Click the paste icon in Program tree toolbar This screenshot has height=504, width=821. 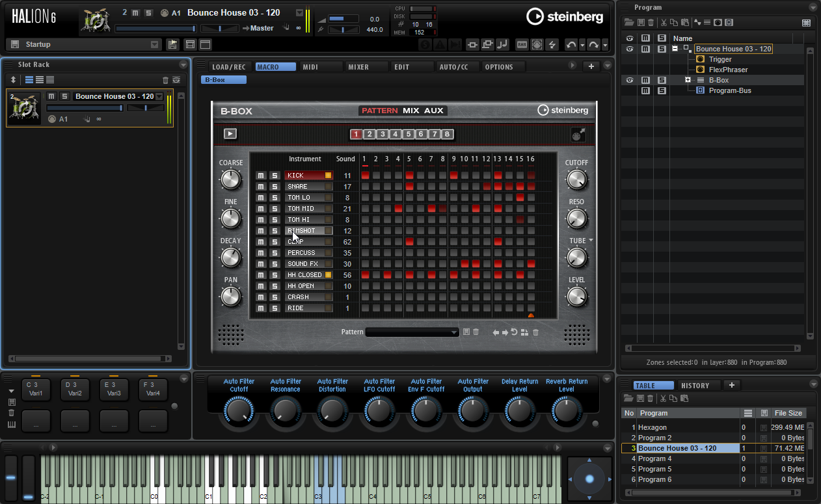pyautogui.click(x=684, y=22)
